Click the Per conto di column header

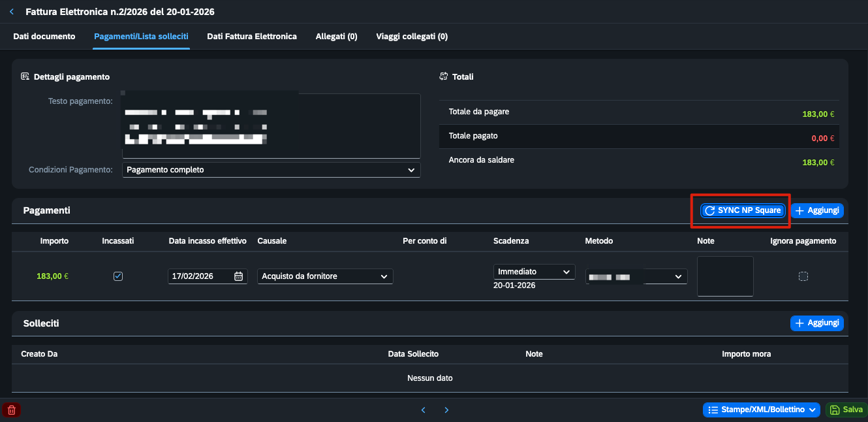pos(425,241)
